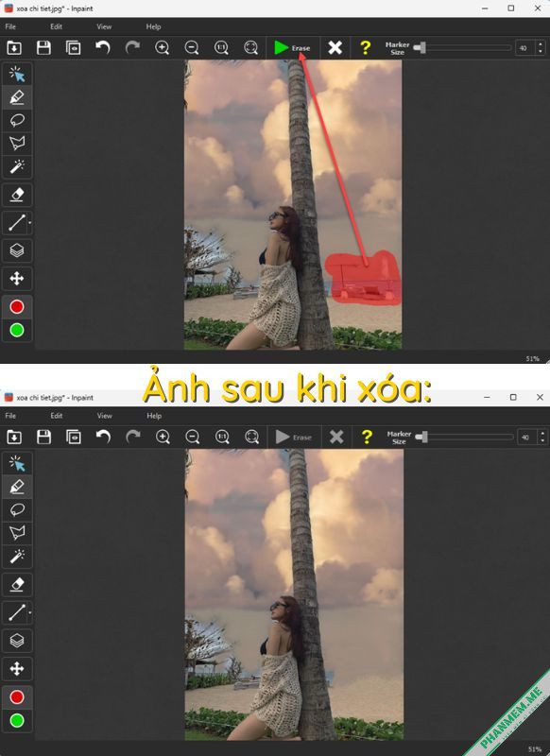This screenshot has width=550, height=756.
Task: Increase marker size stepper in top window
Action: [541, 44]
